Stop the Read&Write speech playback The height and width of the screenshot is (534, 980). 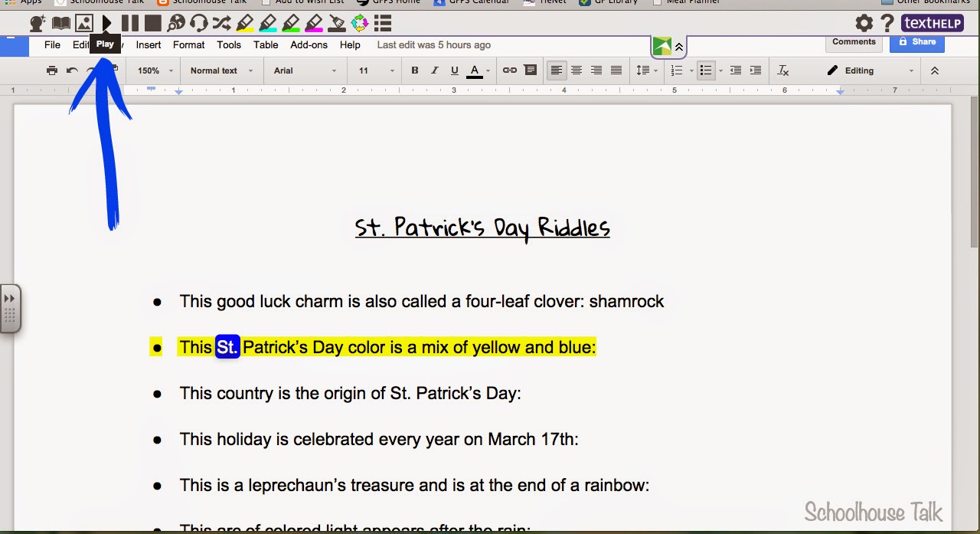point(153,23)
